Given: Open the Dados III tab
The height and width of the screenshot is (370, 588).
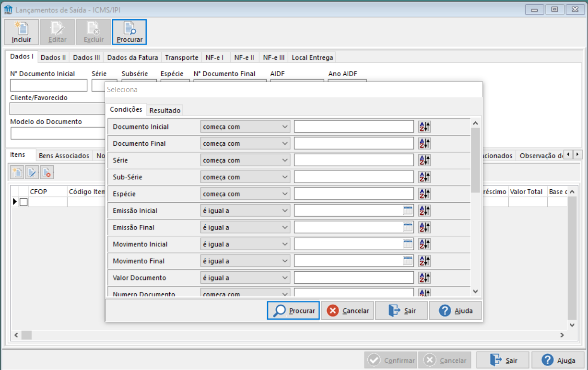Looking at the screenshot, I should tap(86, 58).
